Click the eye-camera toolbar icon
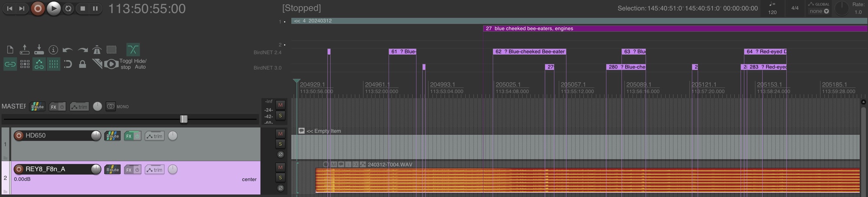This screenshot has width=868, height=197. 111,65
